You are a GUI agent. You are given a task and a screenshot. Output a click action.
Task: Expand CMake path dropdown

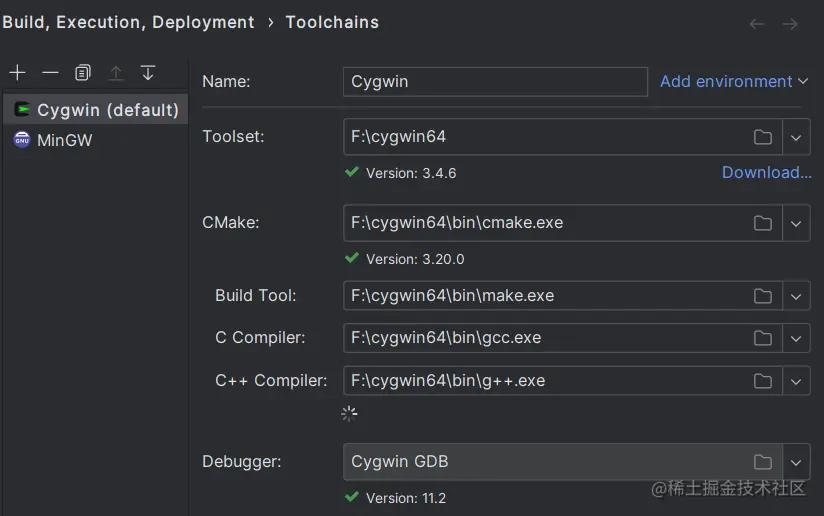click(x=796, y=223)
